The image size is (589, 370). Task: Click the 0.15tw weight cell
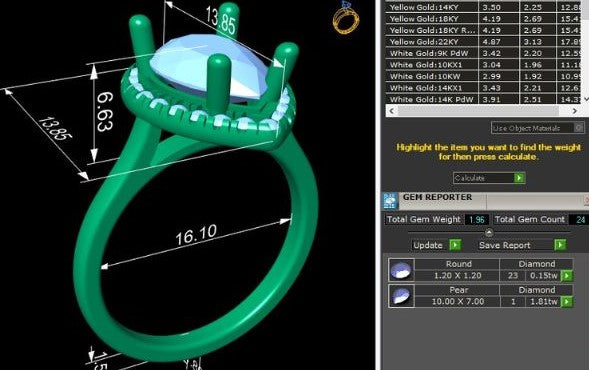pyautogui.click(x=544, y=275)
